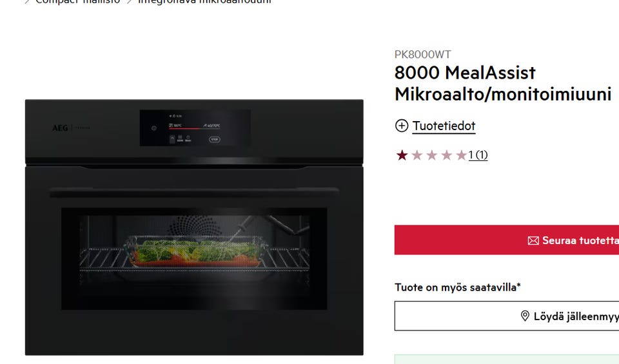
Task: Click the red Seuraa tuotetta button
Action: 507,240
